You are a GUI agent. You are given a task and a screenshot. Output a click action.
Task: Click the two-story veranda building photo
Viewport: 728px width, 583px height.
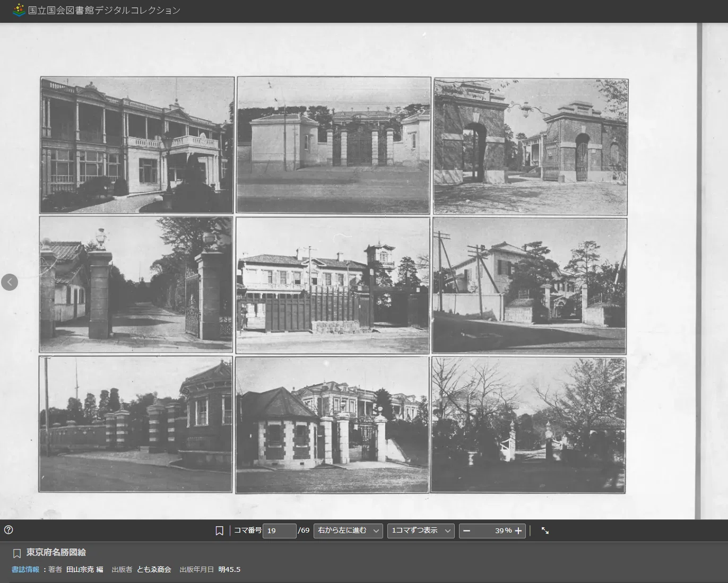coord(137,145)
